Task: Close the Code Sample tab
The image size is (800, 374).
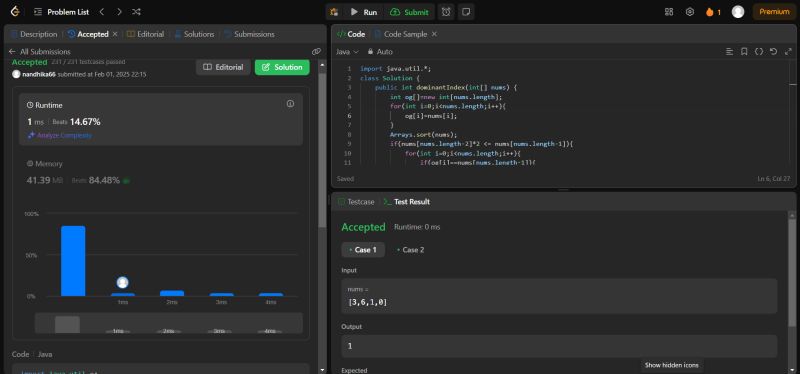Action: click(x=434, y=34)
